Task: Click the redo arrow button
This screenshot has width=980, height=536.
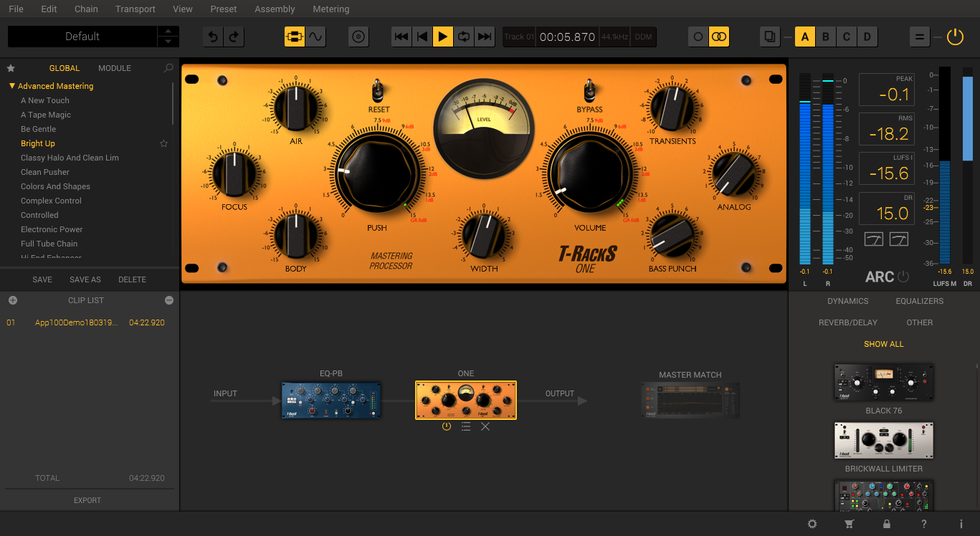Action: click(234, 37)
